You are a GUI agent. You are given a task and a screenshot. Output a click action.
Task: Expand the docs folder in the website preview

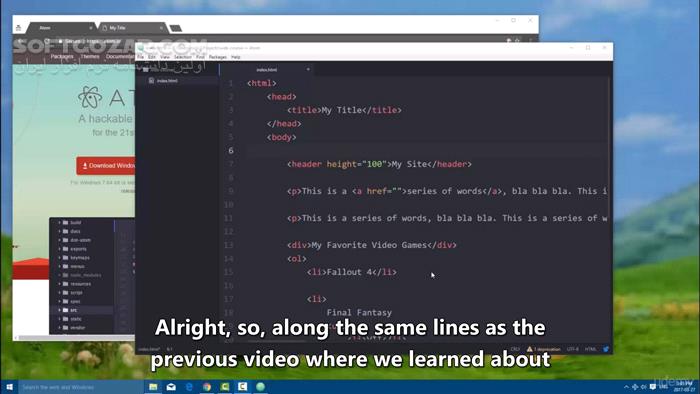(59, 231)
